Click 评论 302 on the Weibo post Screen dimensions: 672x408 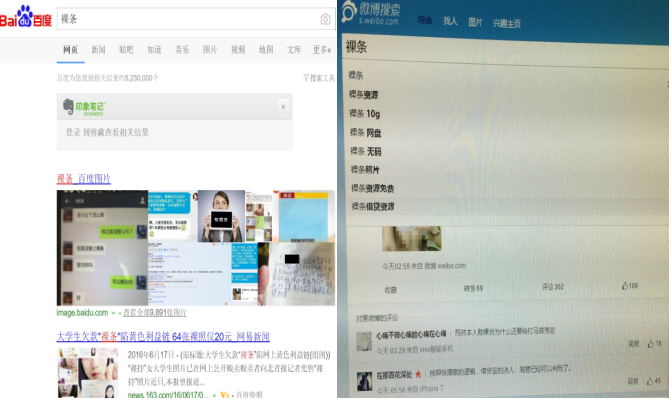coord(553,287)
